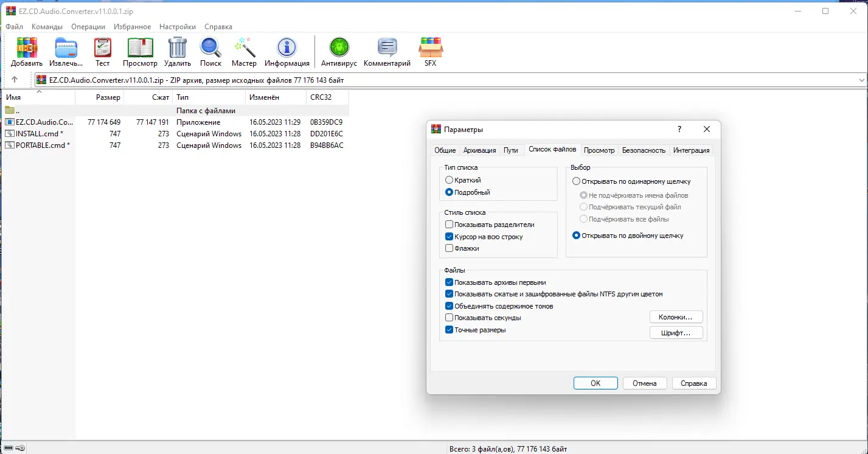Open the Файл menu

[x=15, y=27]
